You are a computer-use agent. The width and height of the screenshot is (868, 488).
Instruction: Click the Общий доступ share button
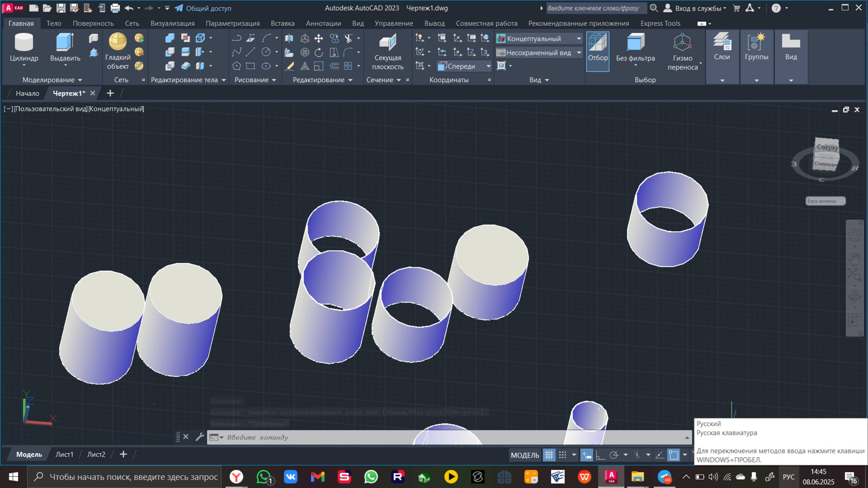pos(203,8)
